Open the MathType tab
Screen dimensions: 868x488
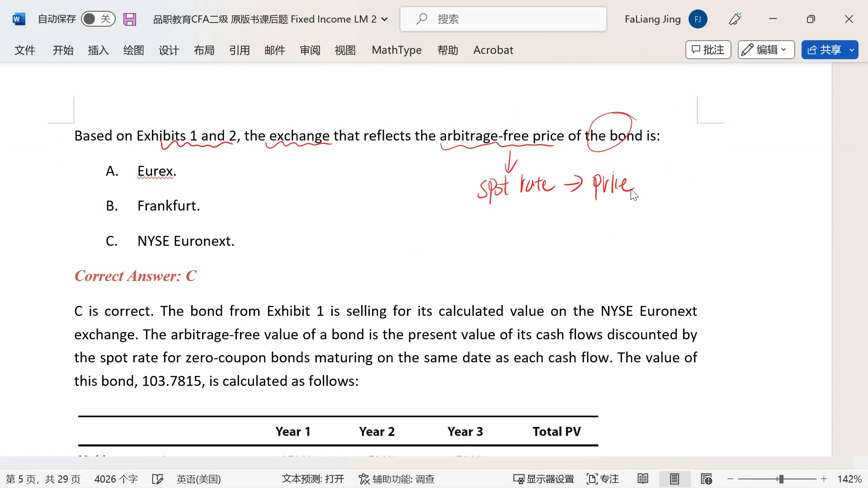[x=396, y=50]
